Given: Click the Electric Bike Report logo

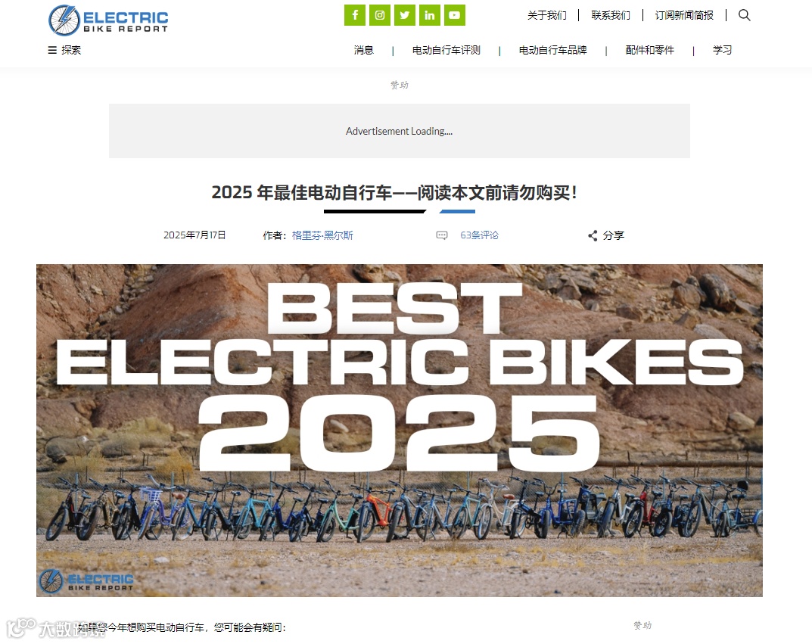Looking at the screenshot, I should pos(108,20).
